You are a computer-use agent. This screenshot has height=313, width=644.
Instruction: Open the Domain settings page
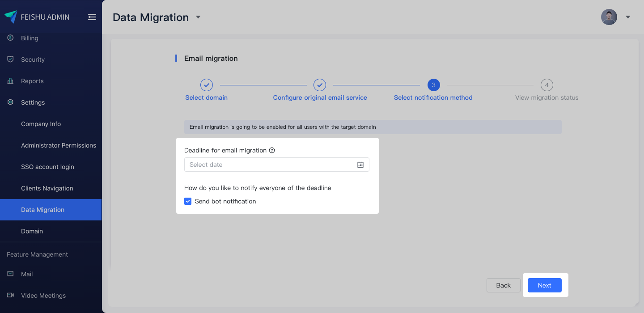pyautogui.click(x=51, y=231)
